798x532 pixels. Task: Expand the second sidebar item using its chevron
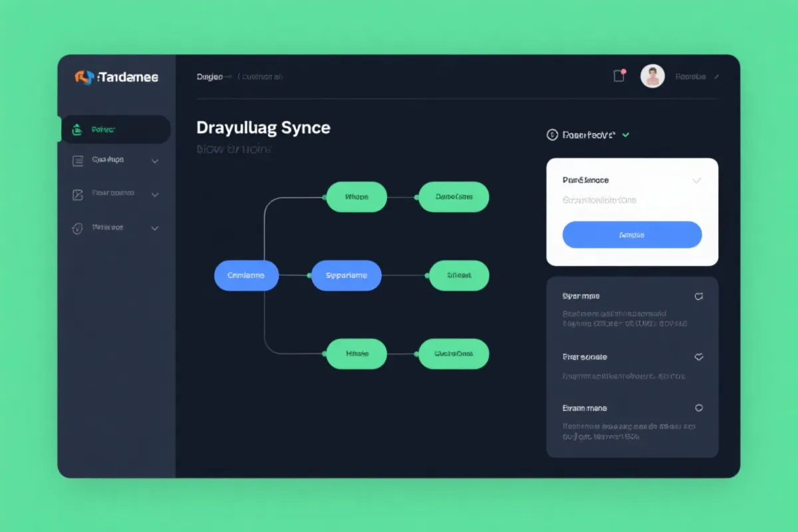(x=155, y=161)
